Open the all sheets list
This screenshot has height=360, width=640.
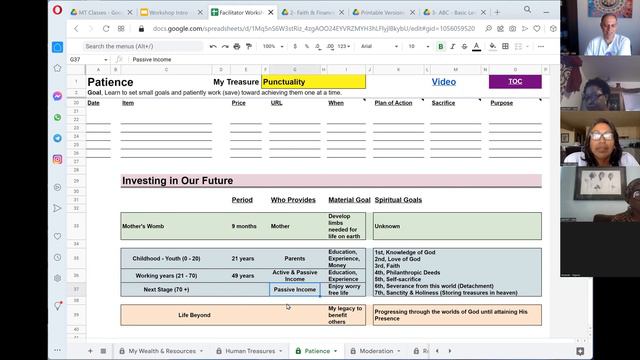point(103,351)
